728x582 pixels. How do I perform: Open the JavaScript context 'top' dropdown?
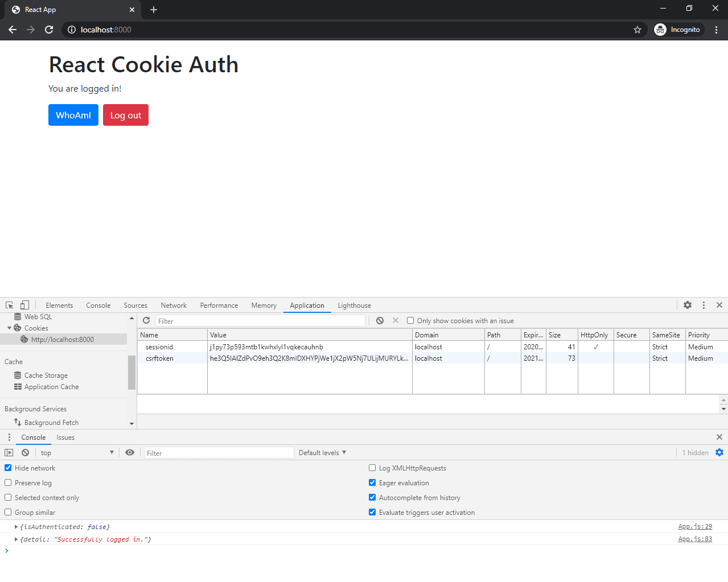click(77, 452)
